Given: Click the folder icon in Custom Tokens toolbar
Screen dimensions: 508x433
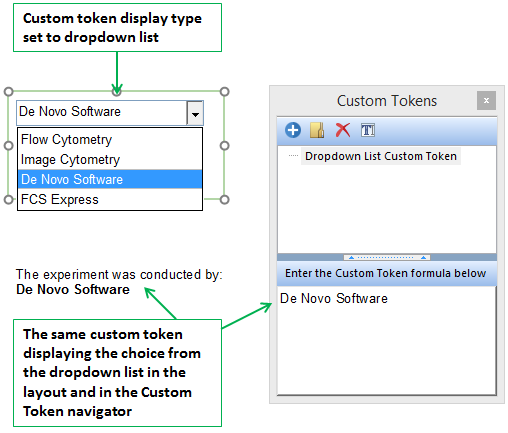Looking at the screenshot, I should [x=317, y=130].
